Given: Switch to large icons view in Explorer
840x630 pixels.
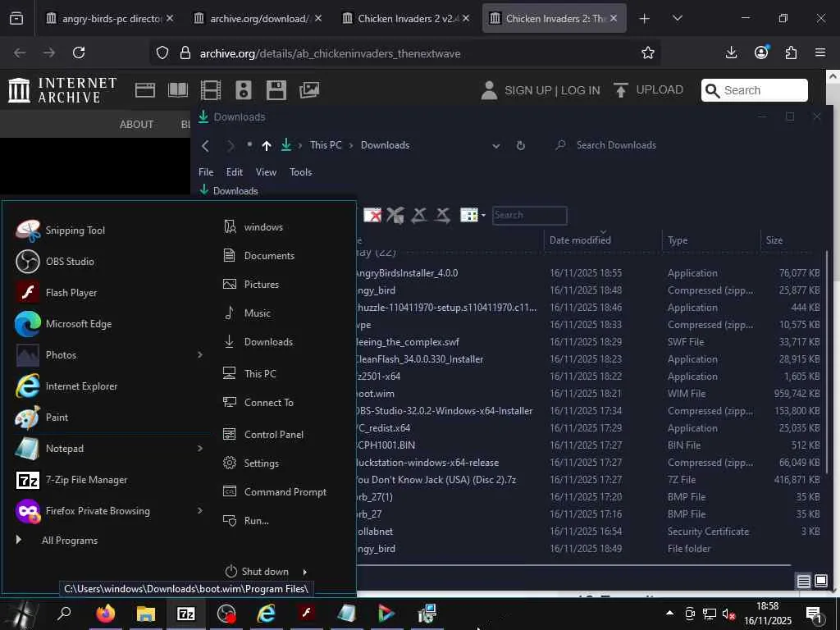Looking at the screenshot, I should [820, 581].
